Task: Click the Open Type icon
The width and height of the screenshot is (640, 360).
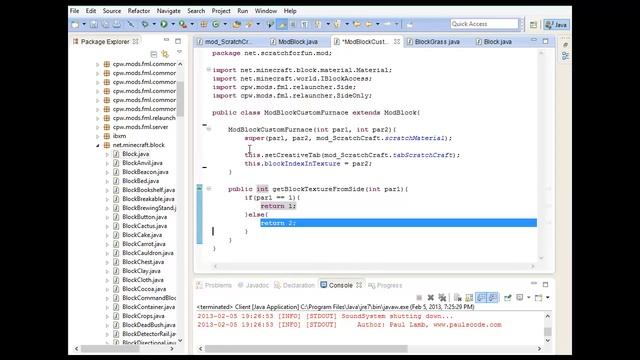Action: click(x=236, y=24)
